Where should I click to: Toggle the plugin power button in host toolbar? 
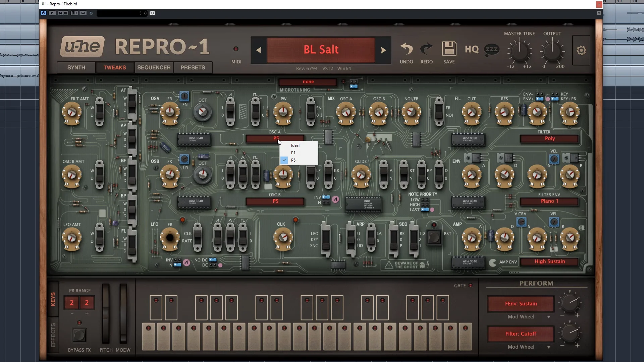pos(44,13)
